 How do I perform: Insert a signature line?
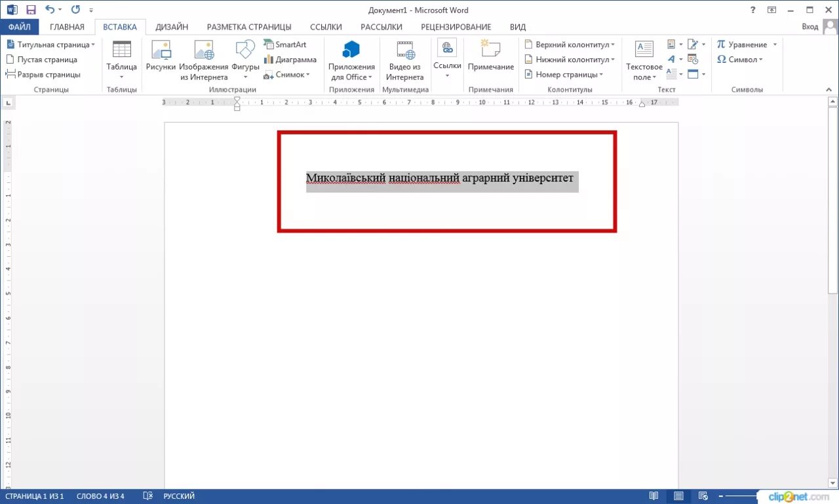(x=693, y=45)
